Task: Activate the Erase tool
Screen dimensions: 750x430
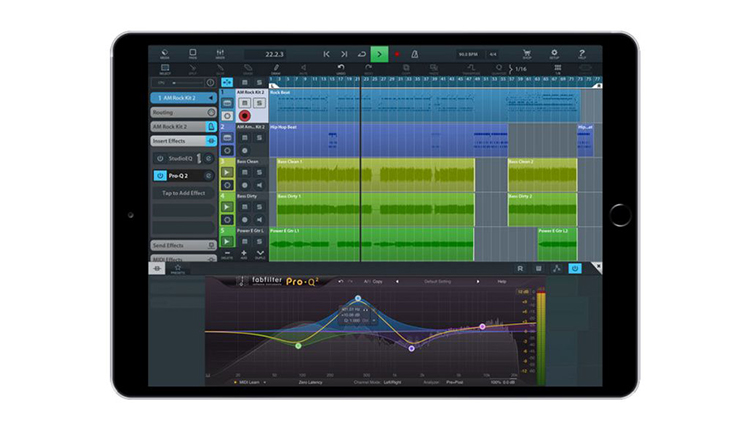Action: click(248, 69)
